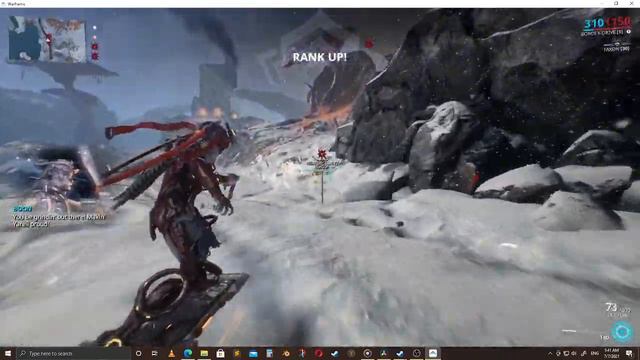Open Cortana circle icon on taskbar
The height and width of the screenshot is (360, 640).
[x=138, y=353]
